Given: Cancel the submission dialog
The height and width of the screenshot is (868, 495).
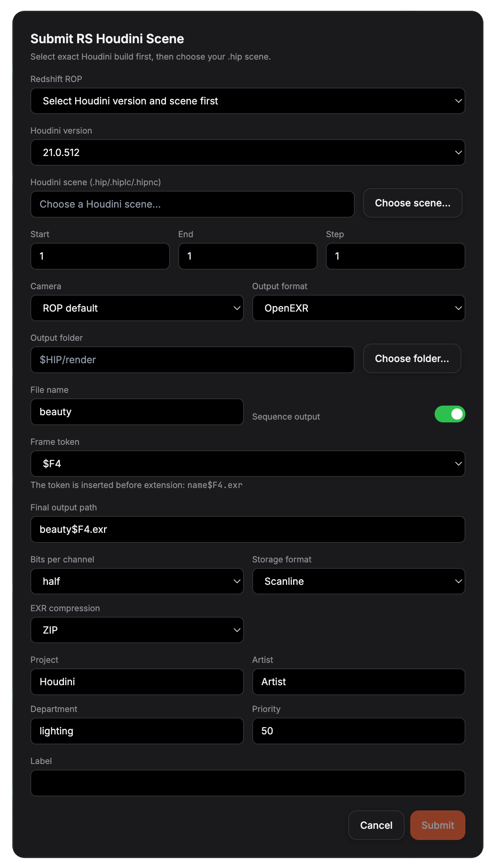Looking at the screenshot, I should (x=376, y=825).
